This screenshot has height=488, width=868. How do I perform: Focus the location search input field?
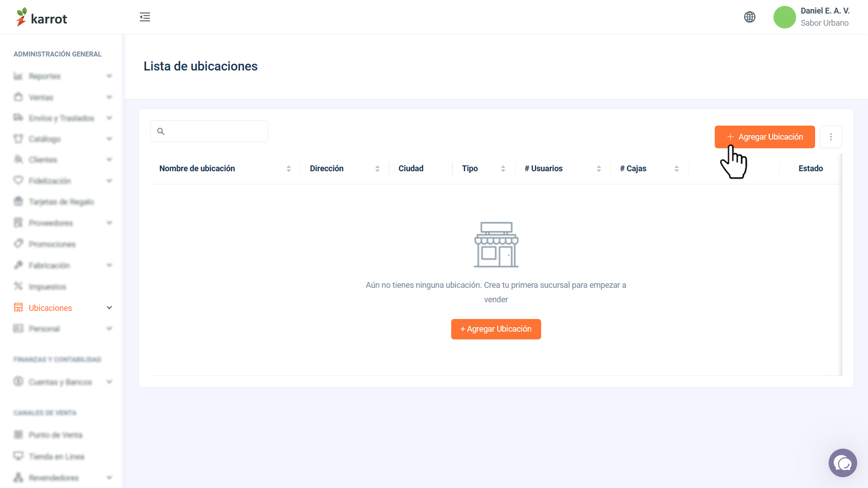point(209,131)
